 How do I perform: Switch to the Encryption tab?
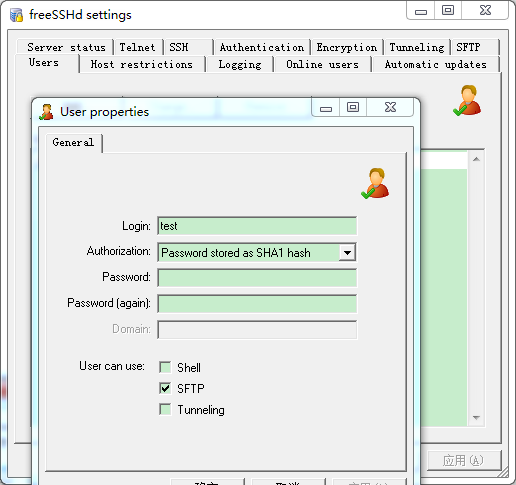(347, 47)
